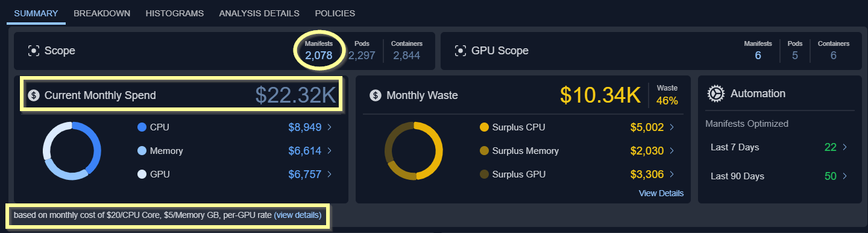This screenshot has height=233, width=868.
Task: Click the GPU legend color dot
Action: 142,174
